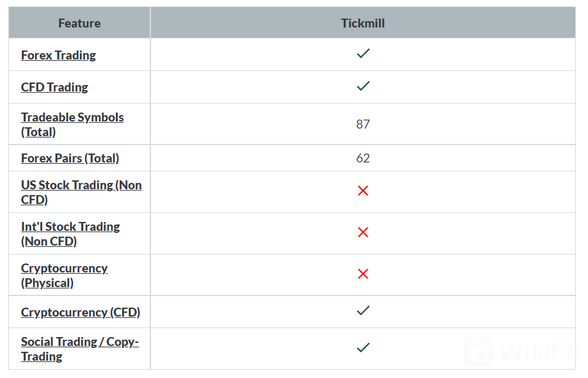The height and width of the screenshot is (378, 588).
Task: Open the Forex Trading link
Action: [x=58, y=55]
